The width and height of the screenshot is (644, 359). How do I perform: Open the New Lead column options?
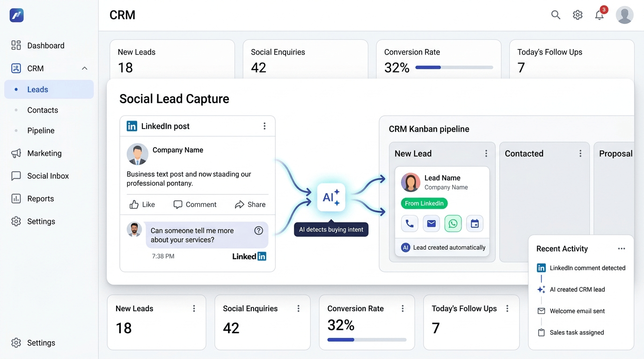click(x=486, y=153)
